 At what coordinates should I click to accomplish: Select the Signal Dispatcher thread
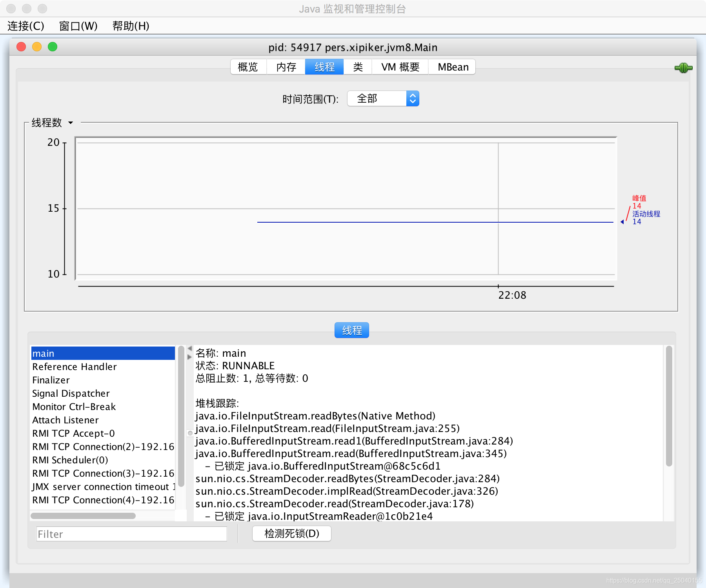(103, 393)
